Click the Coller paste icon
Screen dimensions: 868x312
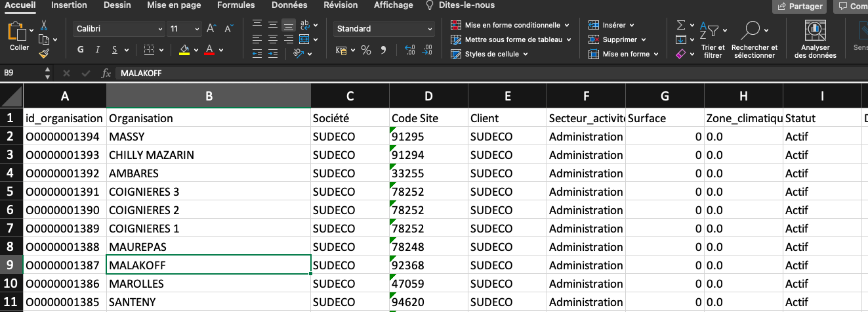click(x=18, y=32)
